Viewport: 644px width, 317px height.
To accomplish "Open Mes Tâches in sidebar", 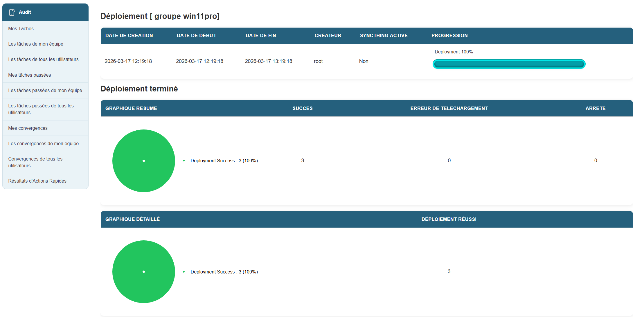I will point(21,28).
